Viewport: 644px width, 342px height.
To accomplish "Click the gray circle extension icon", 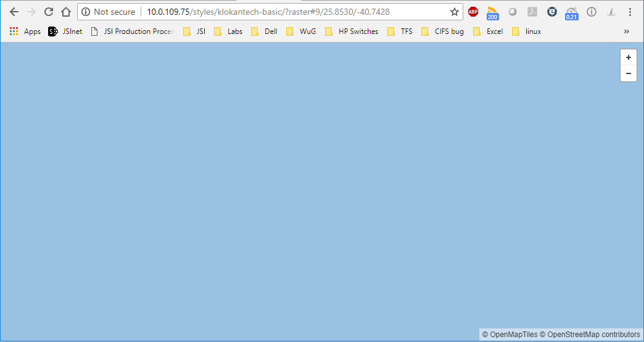I will point(513,12).
